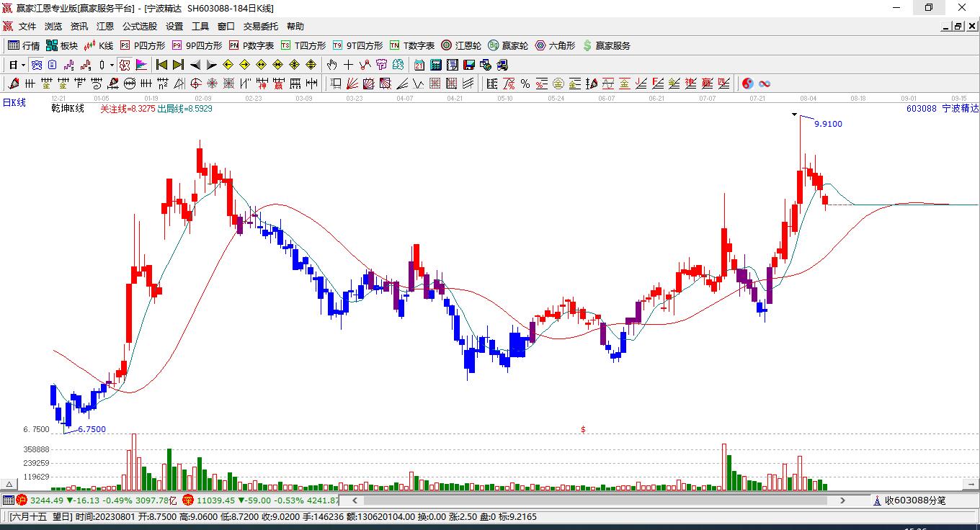
Task: Open the T数字表 number table
Action: coord(412,45)
